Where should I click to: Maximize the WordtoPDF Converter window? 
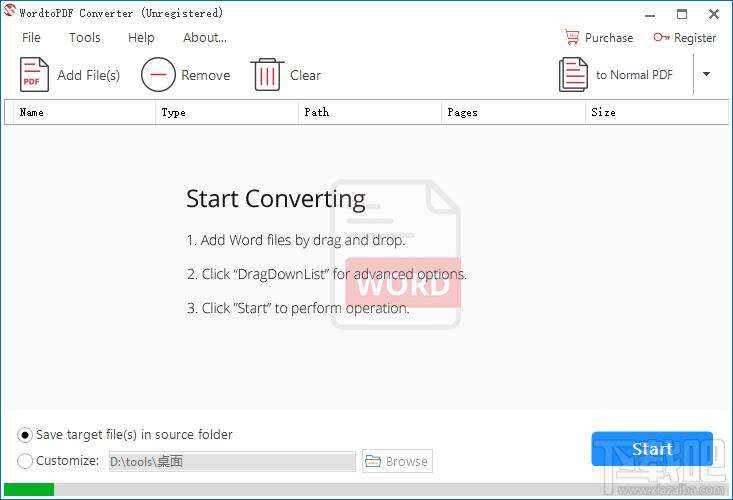tap(682, 14)
